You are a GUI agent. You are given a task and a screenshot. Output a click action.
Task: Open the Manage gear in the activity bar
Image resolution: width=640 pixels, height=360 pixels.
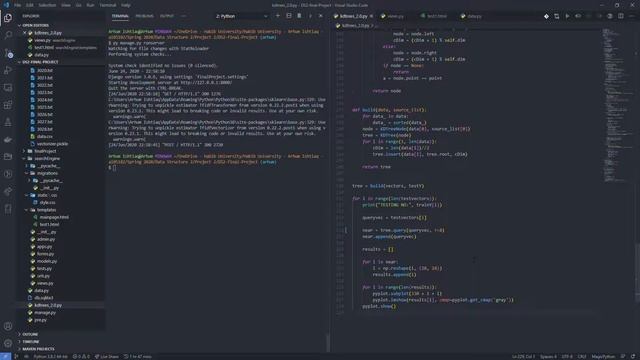(x=8, y=343)
